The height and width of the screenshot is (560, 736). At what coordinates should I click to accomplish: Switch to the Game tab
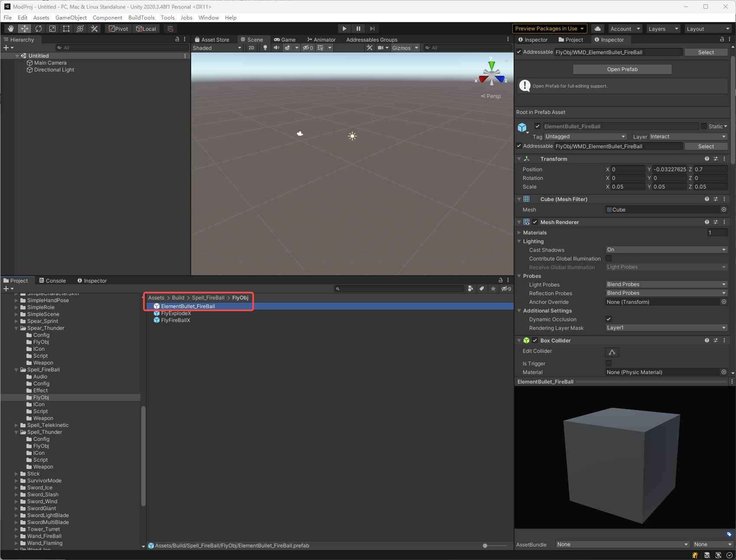coord(285,39)
